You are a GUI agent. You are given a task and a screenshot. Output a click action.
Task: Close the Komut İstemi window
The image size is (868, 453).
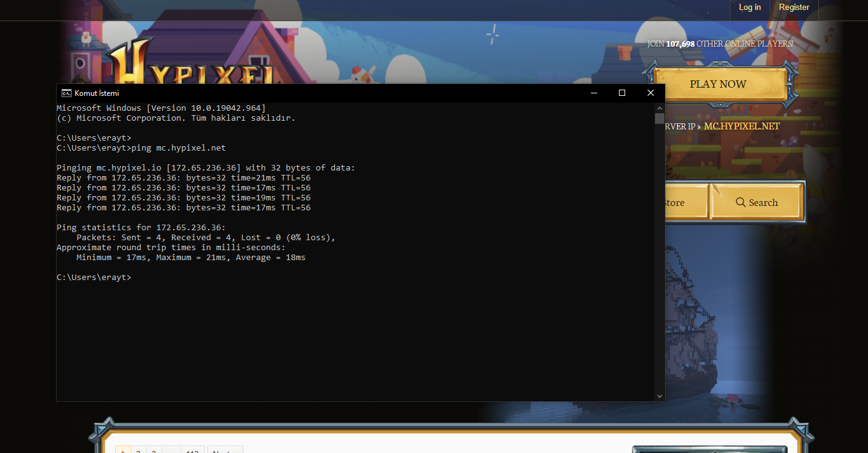tap(650, 93)
